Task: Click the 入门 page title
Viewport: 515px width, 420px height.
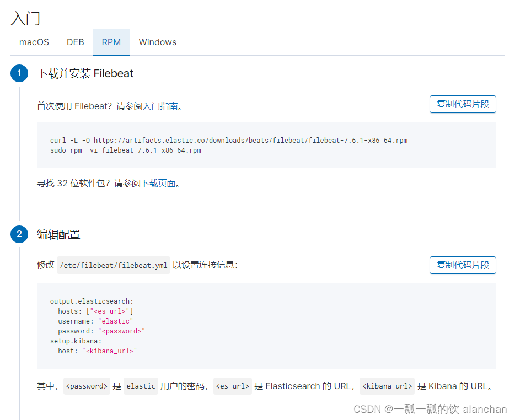Action: [x=25, y=18]
